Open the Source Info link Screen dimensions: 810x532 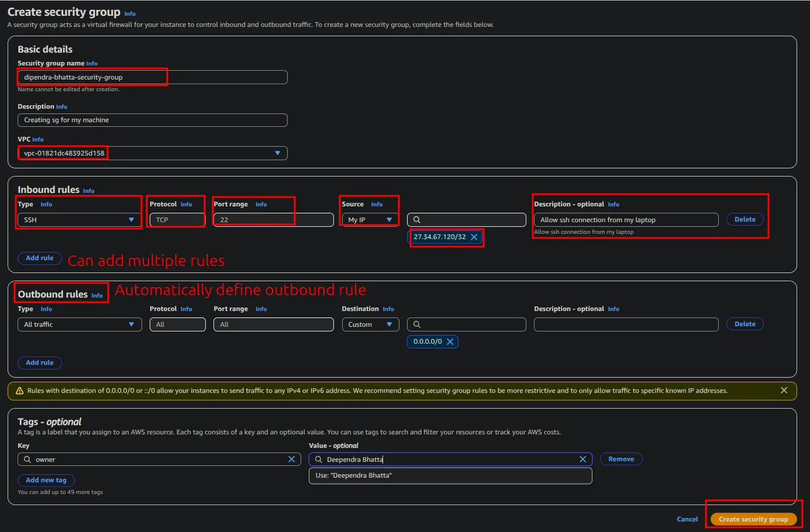pos(377,205)
